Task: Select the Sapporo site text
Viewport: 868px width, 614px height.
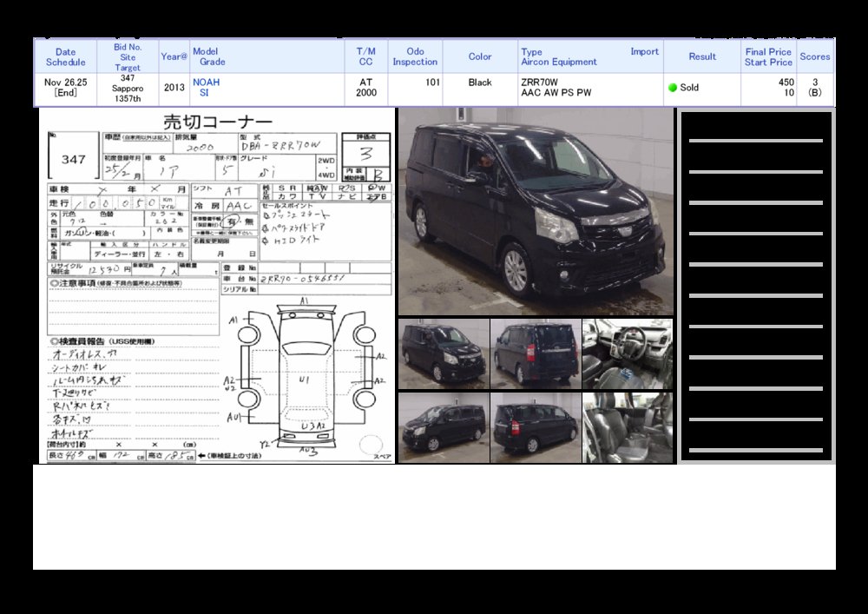Action: click(128, 88)
